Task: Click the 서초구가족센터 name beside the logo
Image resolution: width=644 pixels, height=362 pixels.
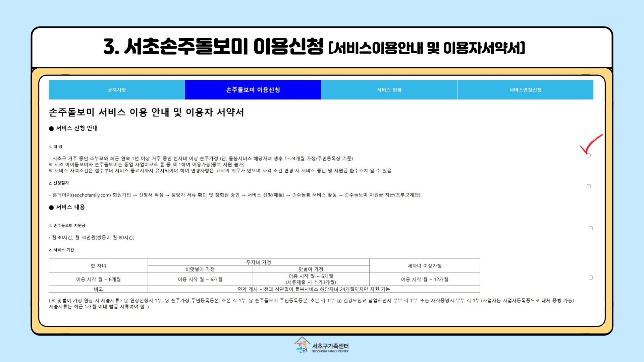Action: pyautogui.click(x=330, y=346)
